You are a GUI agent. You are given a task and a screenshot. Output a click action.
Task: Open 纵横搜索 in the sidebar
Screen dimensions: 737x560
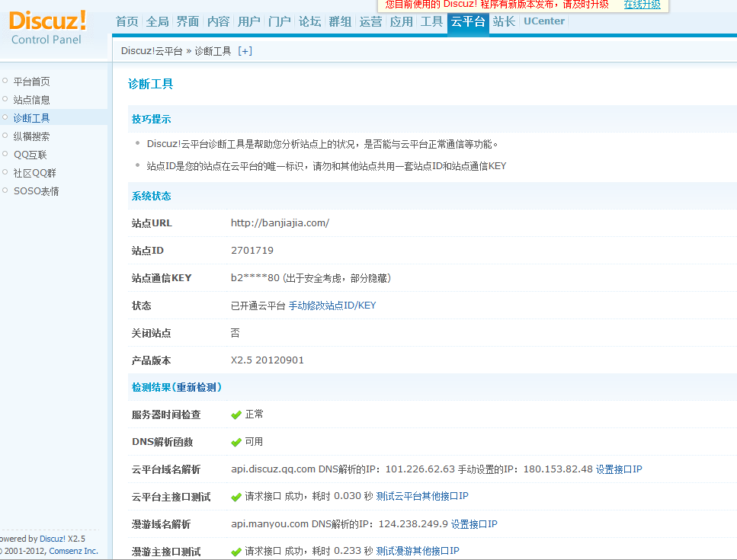(x=31, y=136)
